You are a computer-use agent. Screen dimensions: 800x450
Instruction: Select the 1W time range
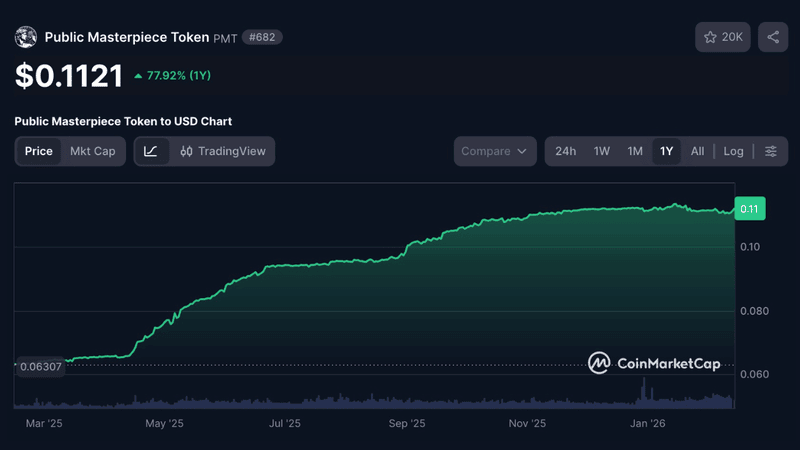(601, 151)
